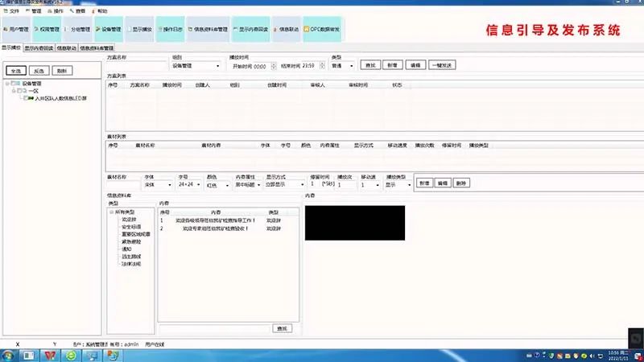Collapse the 一区 tree node
The width and height of the screenshot is (644, 362).
(x=14, y=91)
